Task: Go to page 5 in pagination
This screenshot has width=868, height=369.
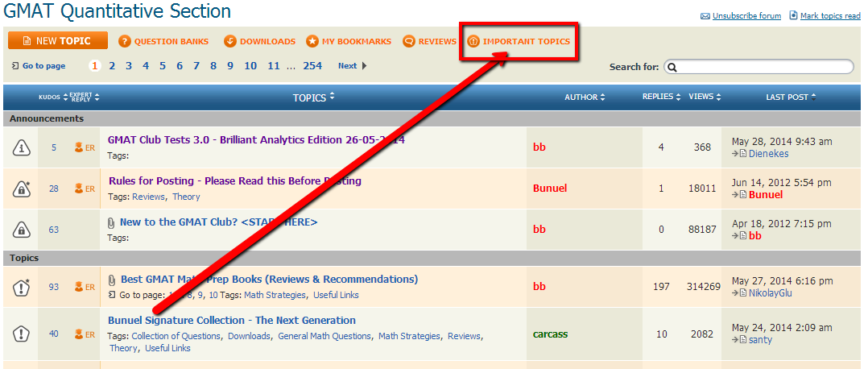Action: [x=163, y=66]
